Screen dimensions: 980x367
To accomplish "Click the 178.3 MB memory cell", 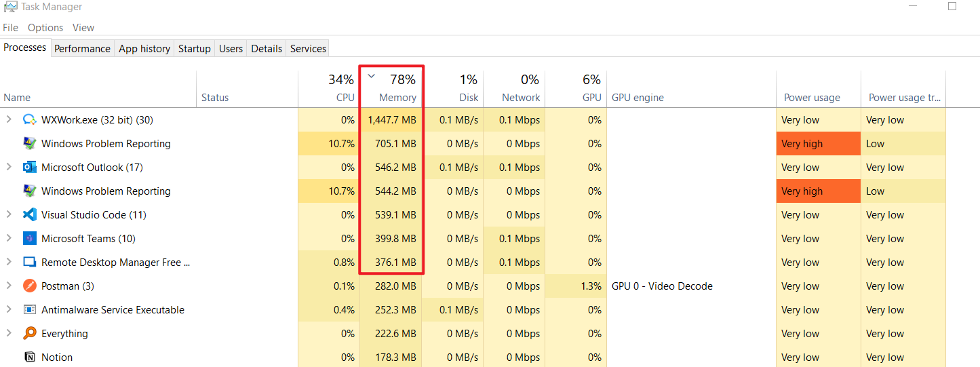I will coord(391,358).
